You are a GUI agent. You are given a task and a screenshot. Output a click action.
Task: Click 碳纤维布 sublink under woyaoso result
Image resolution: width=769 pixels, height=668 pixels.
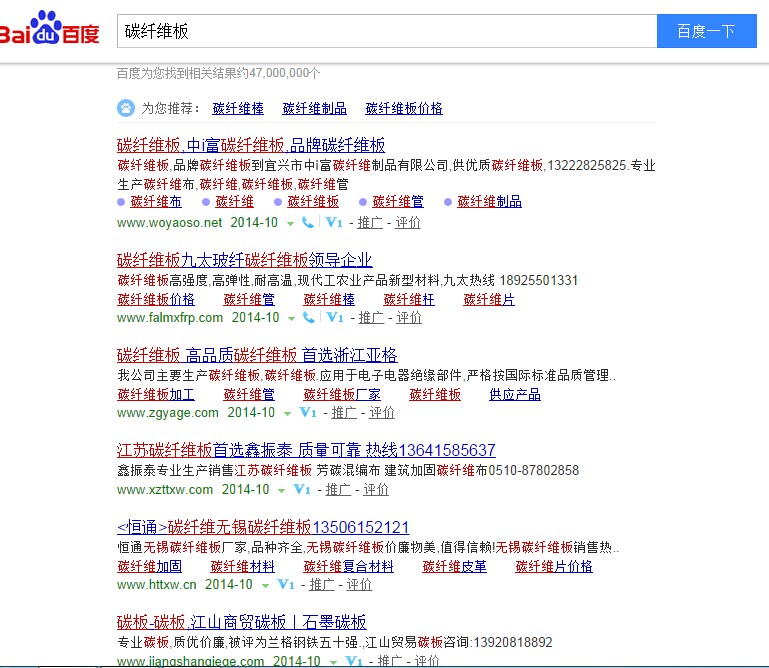point(156,202)
